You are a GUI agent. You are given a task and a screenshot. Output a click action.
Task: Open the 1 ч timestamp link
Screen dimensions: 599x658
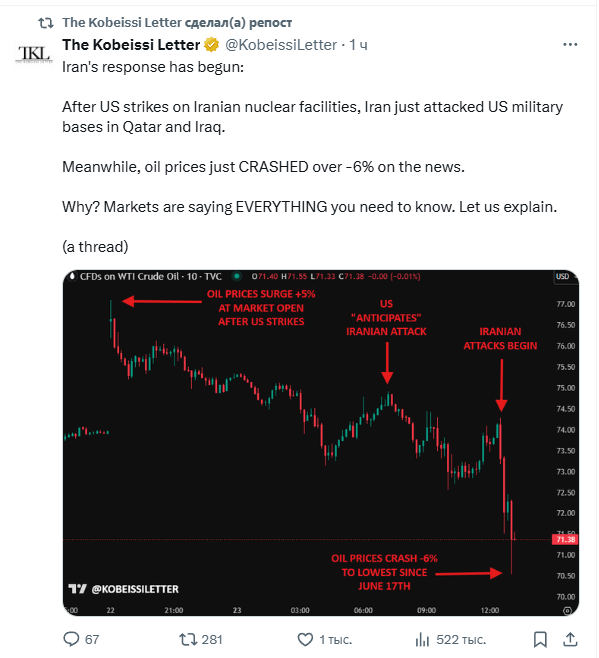358,44
